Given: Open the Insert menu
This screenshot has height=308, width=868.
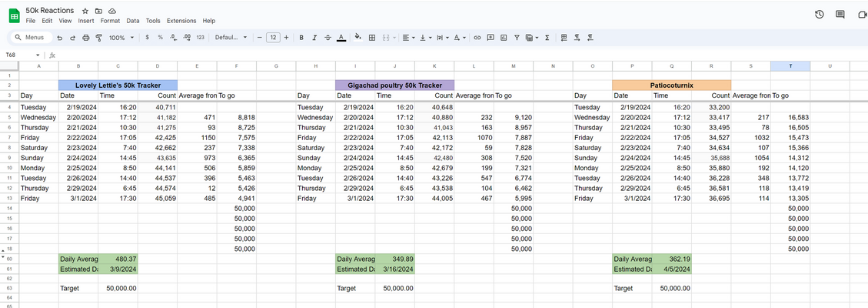Looking at the screenshot, I should pos(86,21).
